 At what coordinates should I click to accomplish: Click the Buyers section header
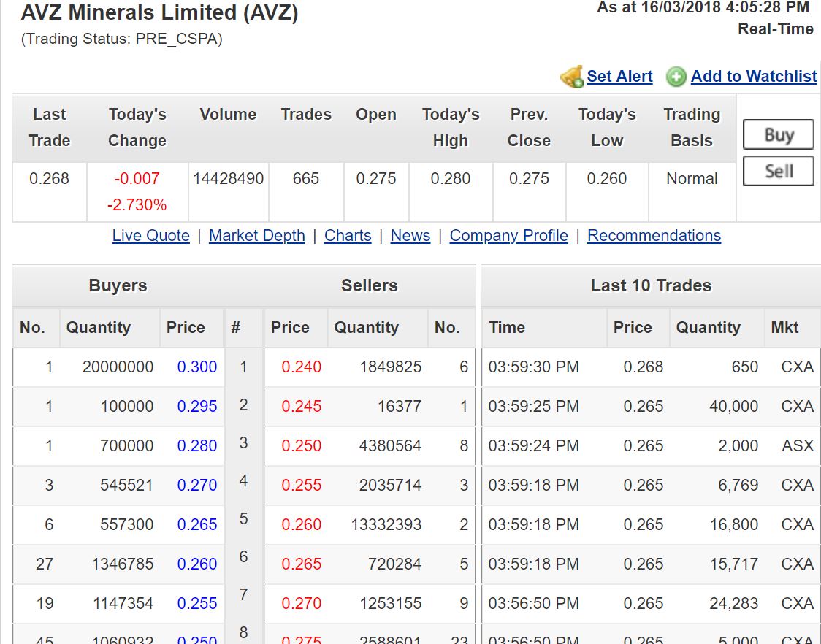click(118, 285)
